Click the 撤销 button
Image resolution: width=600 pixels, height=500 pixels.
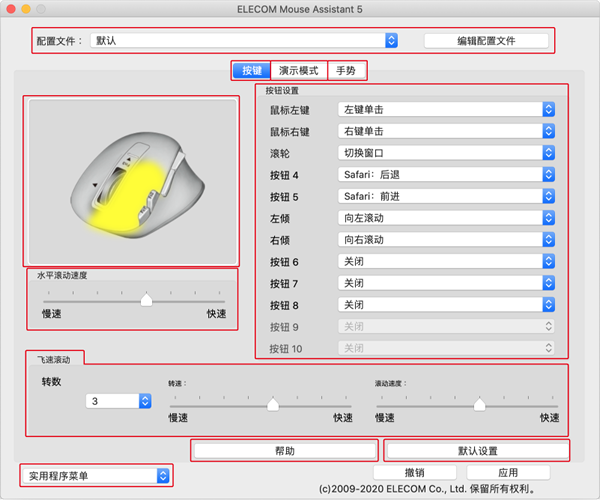pyautogui.click(x=415, y=472)
